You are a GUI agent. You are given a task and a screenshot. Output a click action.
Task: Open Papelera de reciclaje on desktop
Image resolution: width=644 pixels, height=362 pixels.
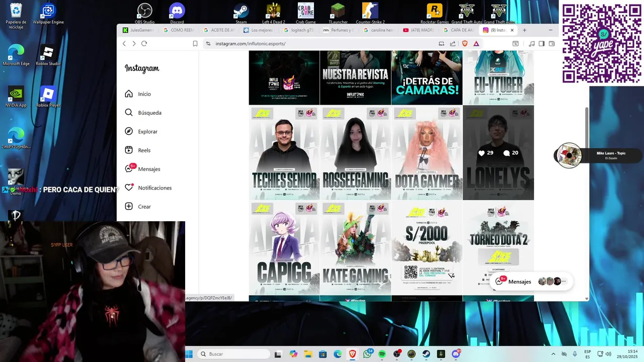[x=16, y=16]
